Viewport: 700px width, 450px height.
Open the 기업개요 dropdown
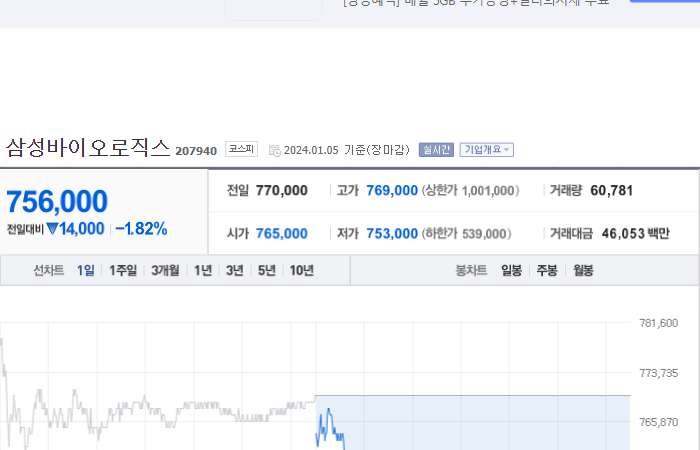coord(487,150)
